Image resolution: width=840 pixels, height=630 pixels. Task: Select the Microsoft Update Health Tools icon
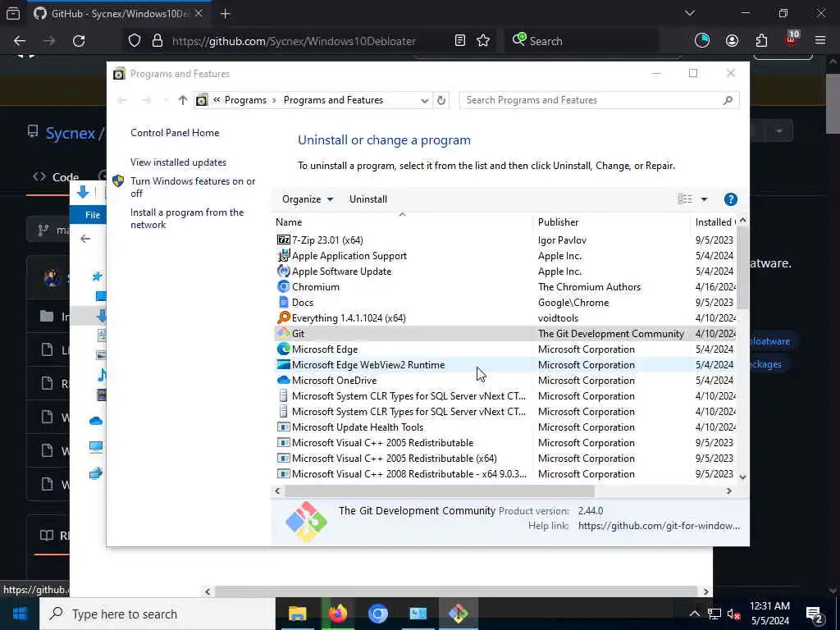point(283,427)
